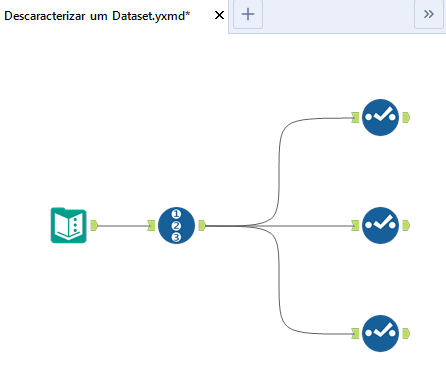This screenshot has width=446, height=374.
Task: Select the Input Data tool (green book)
Action: coord(69,225)
